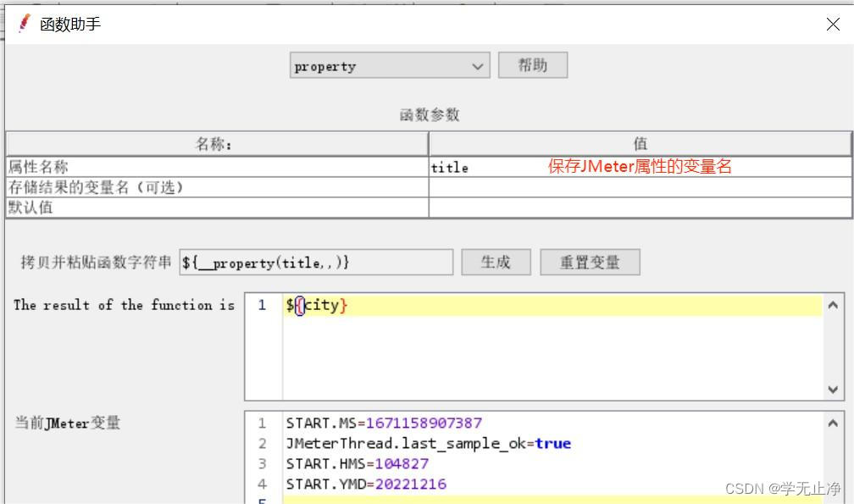Click the START.HMS=104827 line
The image size is (854, 504).
[x=358, y=463]
